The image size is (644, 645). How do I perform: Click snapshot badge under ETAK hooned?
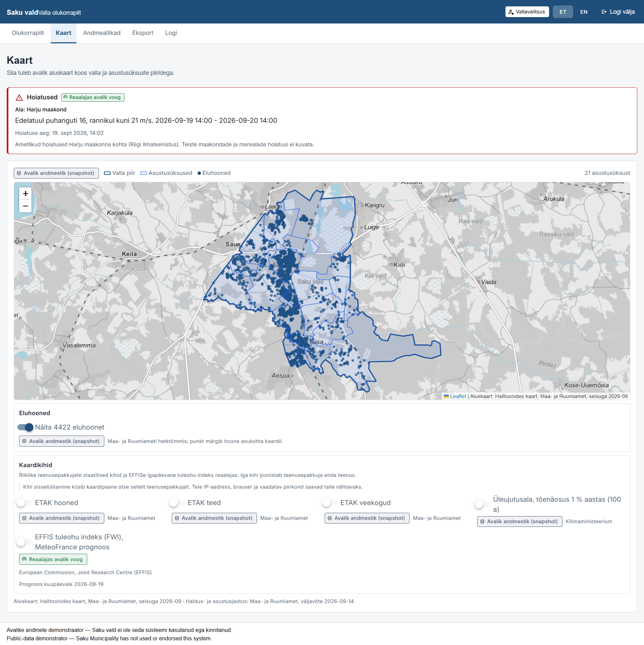[62, 518]
